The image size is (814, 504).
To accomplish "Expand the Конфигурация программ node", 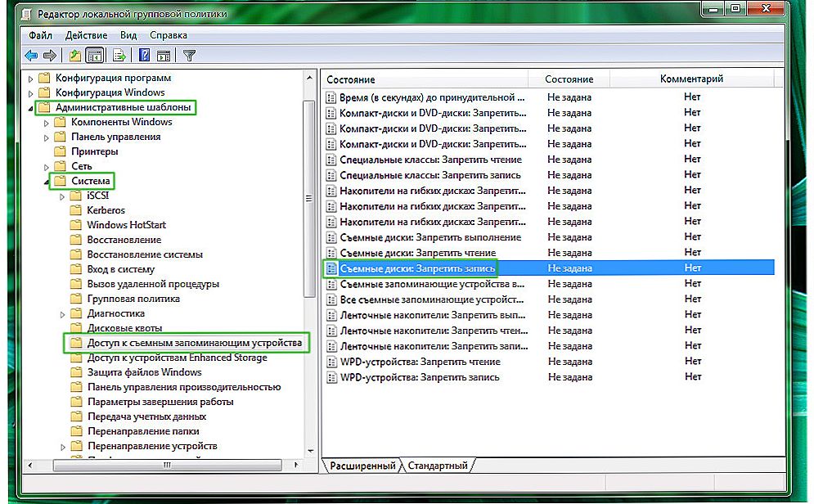I will (30, 79).
